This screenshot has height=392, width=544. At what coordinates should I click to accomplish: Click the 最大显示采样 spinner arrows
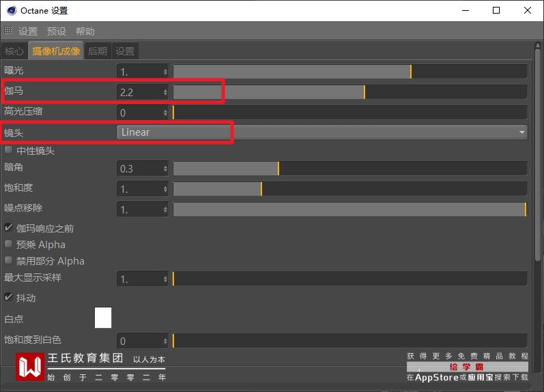tap(165, 279)
